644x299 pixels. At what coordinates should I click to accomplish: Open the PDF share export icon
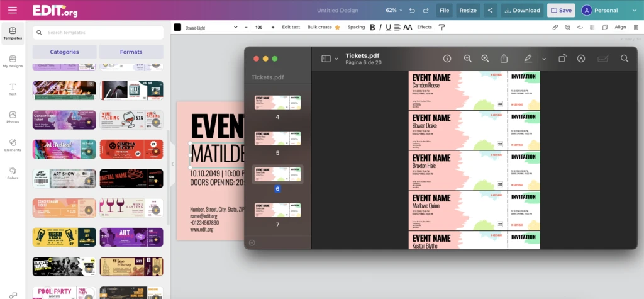504,59
